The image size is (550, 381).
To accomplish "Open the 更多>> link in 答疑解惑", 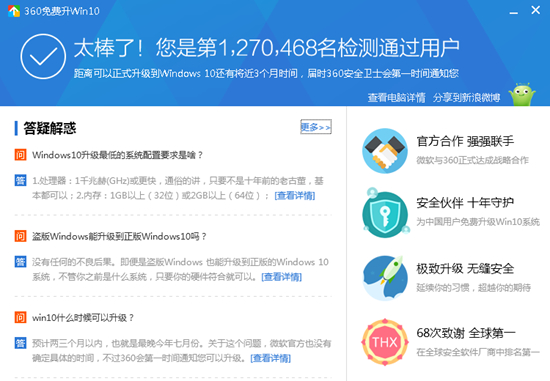I will coord(316,127).
